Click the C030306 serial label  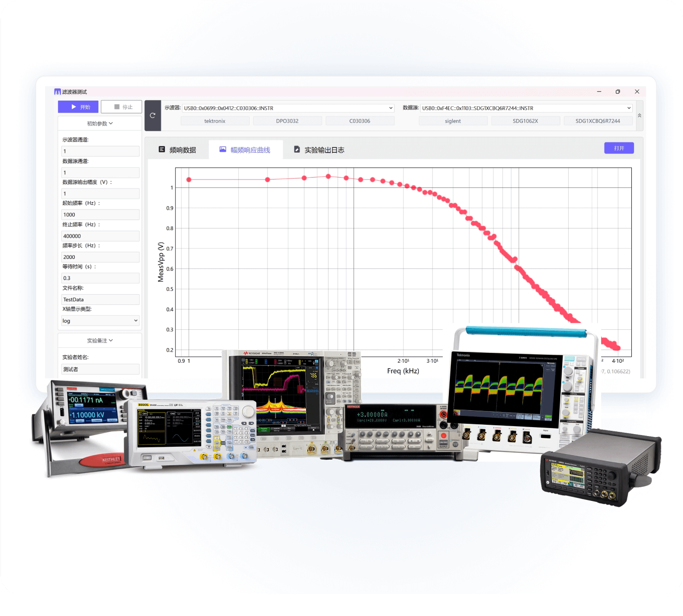[360, 121]
